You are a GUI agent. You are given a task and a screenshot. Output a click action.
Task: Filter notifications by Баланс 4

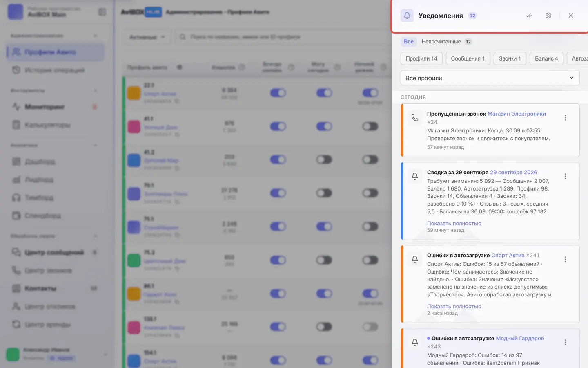[546, 58]
